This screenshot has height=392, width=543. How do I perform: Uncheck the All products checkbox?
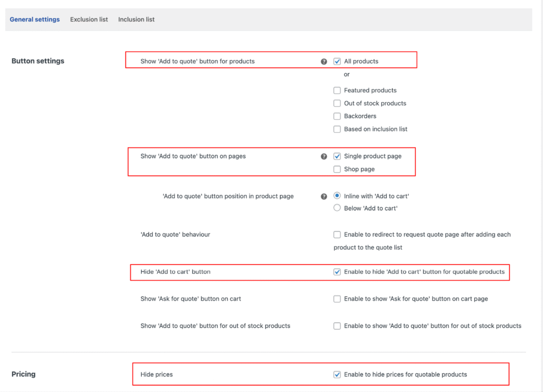(x=337, y=61)
